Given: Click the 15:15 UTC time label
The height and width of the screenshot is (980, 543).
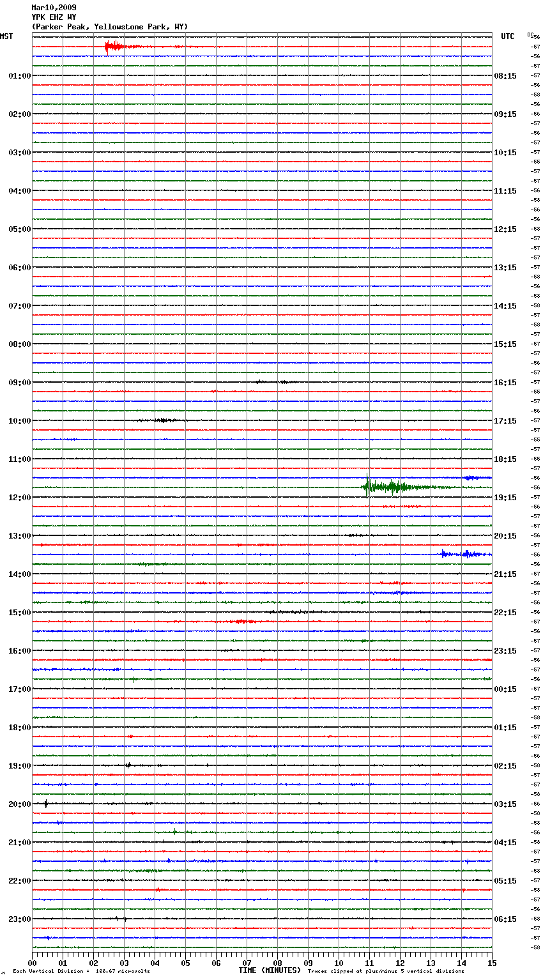Looking at the screenshot, I should [x=505, y=344].
